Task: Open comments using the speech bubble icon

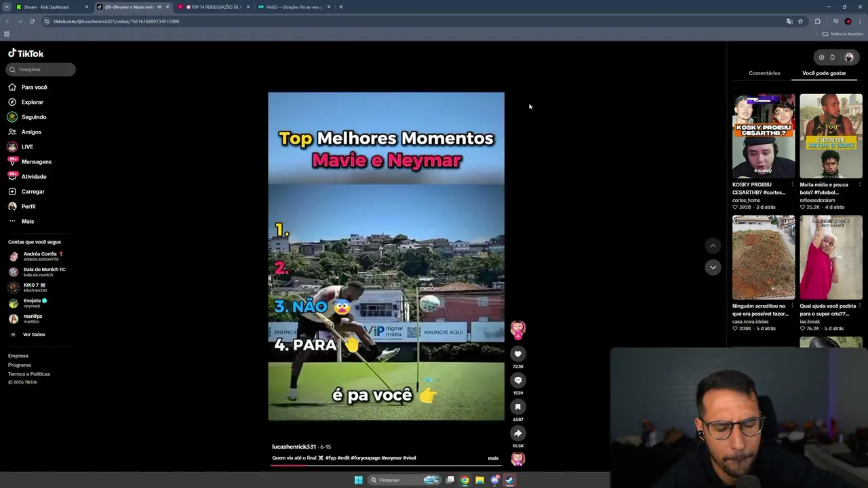Action: coord(517,380)
